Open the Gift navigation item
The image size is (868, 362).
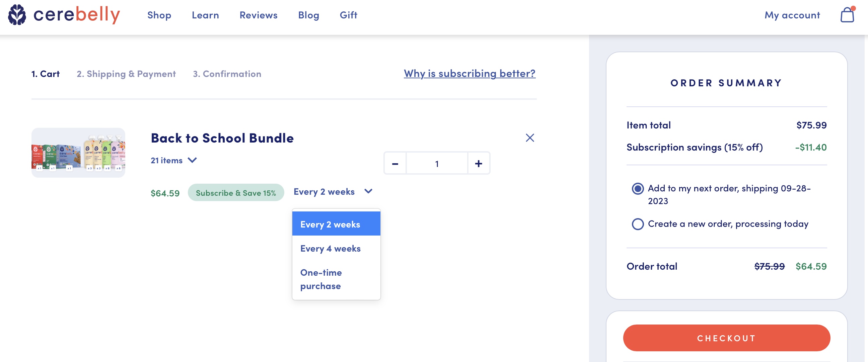tap(348, 15)
